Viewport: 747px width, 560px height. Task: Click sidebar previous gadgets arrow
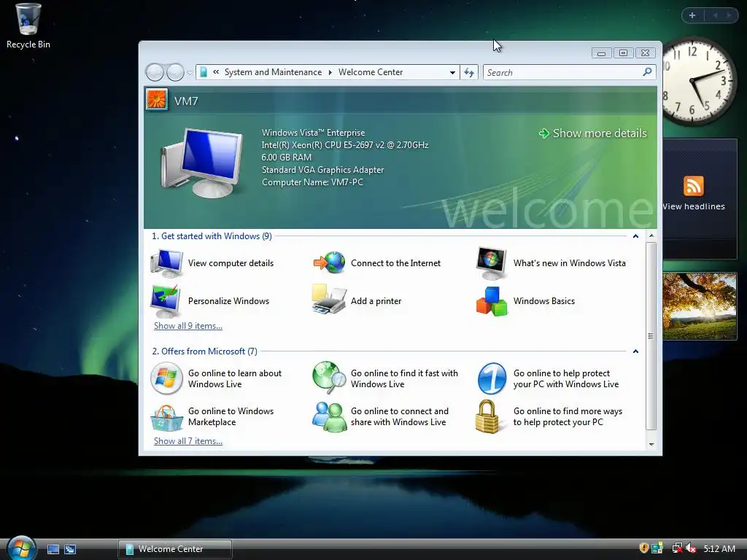[x=715, y=15]
